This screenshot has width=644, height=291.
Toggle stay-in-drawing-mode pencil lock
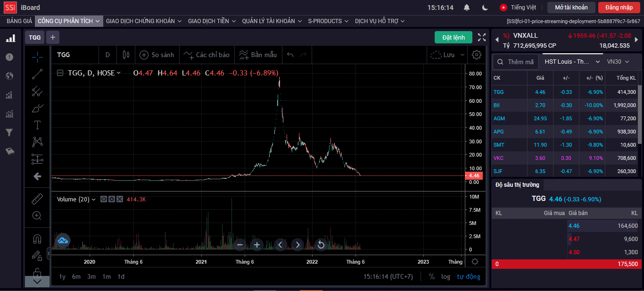pos(37,256)
